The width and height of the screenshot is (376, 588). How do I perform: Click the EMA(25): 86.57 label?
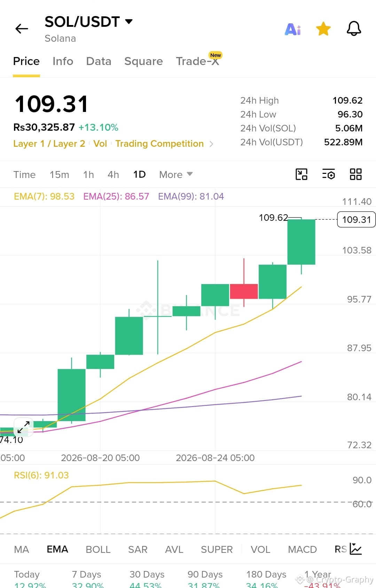click(x=116, y=196)
